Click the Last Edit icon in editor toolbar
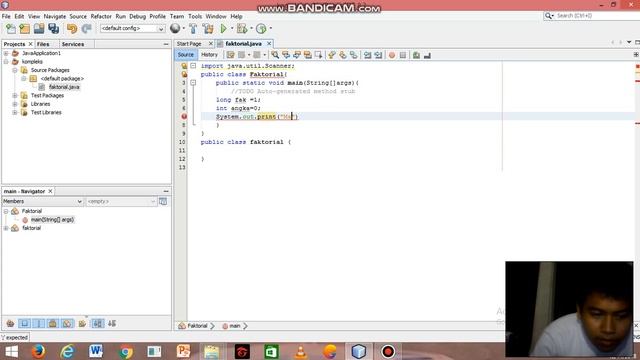 tap(231, 55)
